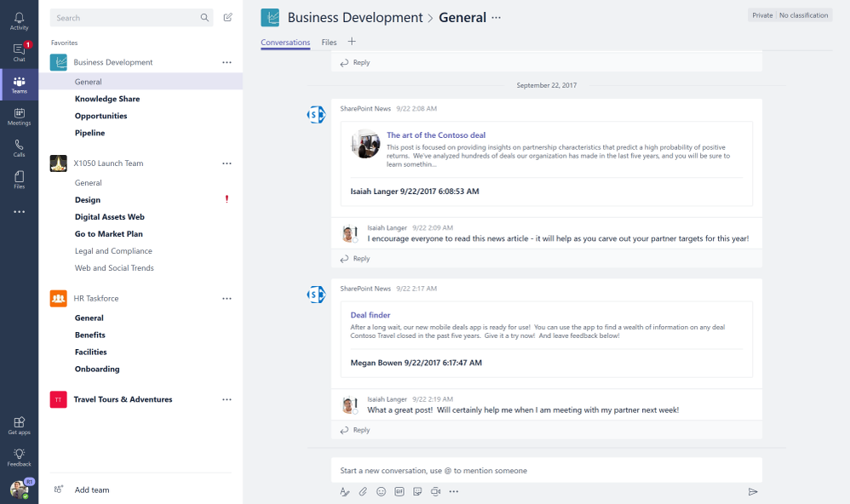Open Get apps store icon

click(19, 426)
